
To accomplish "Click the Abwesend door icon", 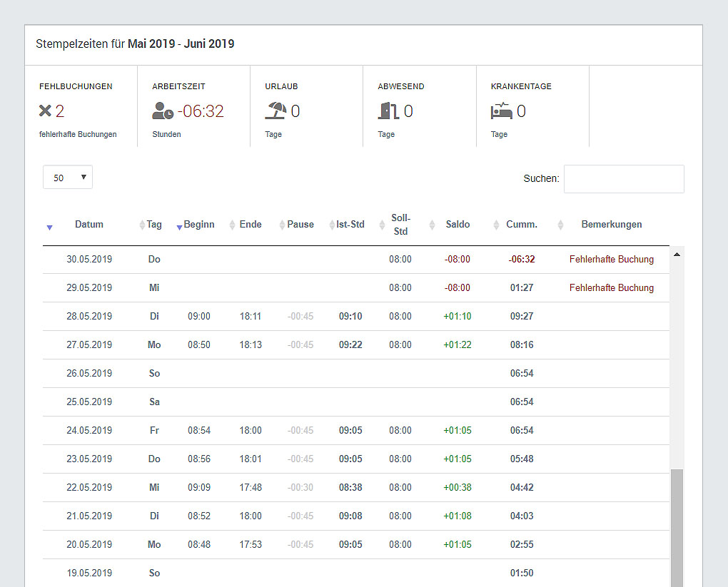I will (x=388, y=111).
